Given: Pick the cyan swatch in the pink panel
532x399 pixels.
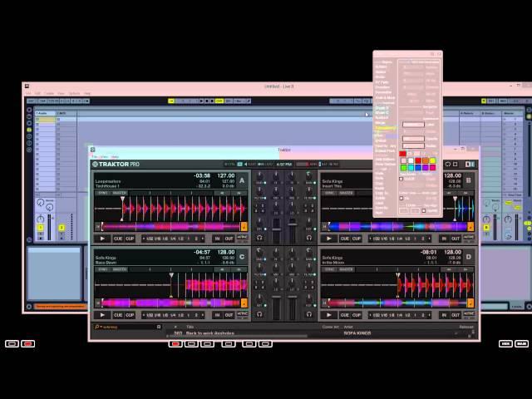Looking at the screenshot, I should point(411,168).
